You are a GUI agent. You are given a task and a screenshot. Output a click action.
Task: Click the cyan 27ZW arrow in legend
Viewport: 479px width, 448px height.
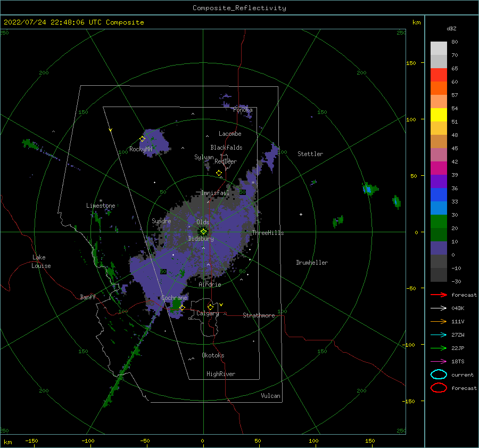point(439,335)
